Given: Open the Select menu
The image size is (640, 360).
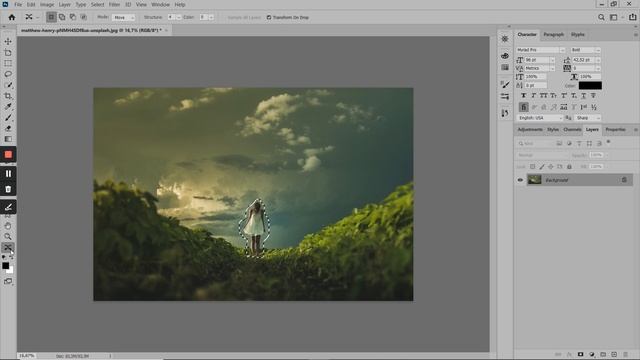Looking at the screenshot, I should coord(97,4).
